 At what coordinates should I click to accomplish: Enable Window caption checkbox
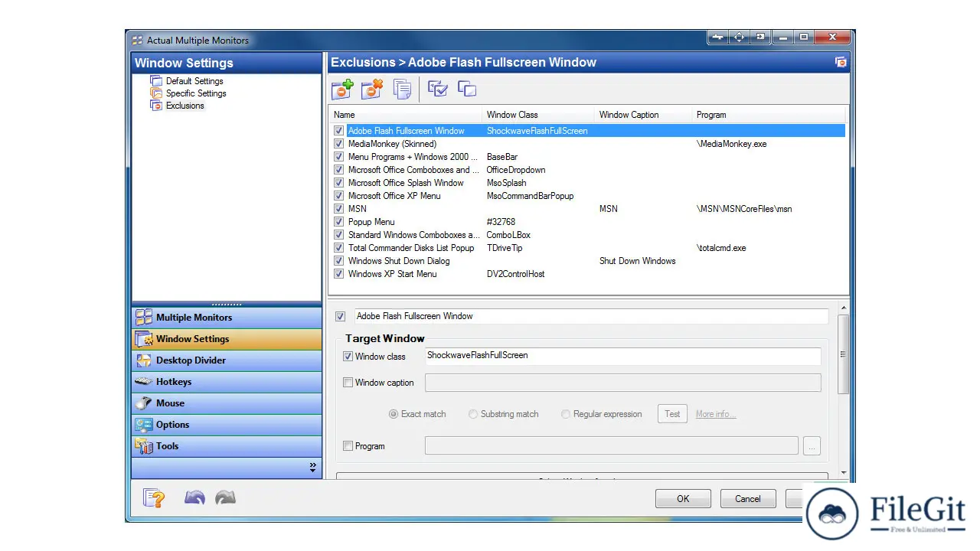point(348,383)
